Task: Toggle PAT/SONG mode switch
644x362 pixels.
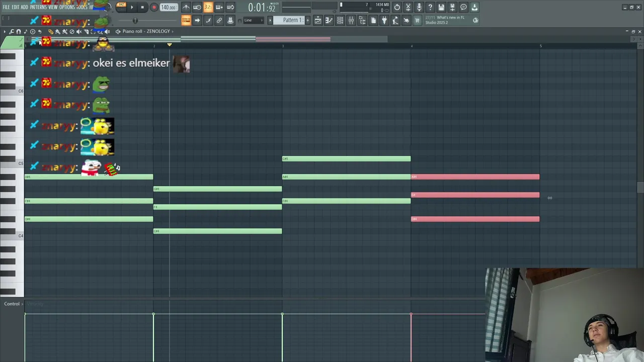Action: [121, 7]
